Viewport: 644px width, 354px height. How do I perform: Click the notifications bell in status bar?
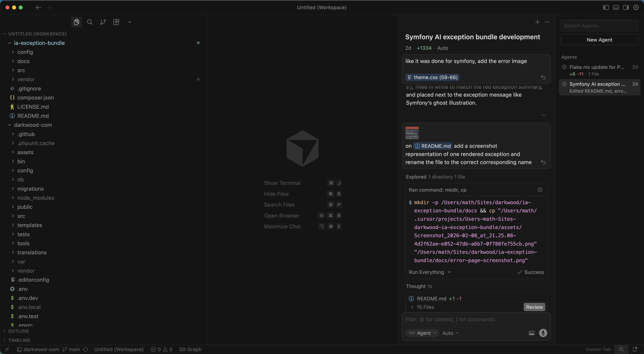click(635, 349)
